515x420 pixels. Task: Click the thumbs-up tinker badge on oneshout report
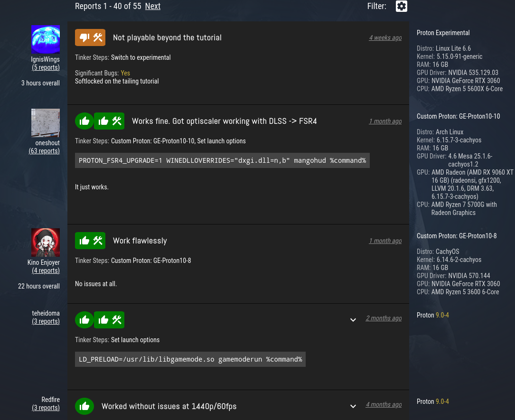tap(109, 121)
